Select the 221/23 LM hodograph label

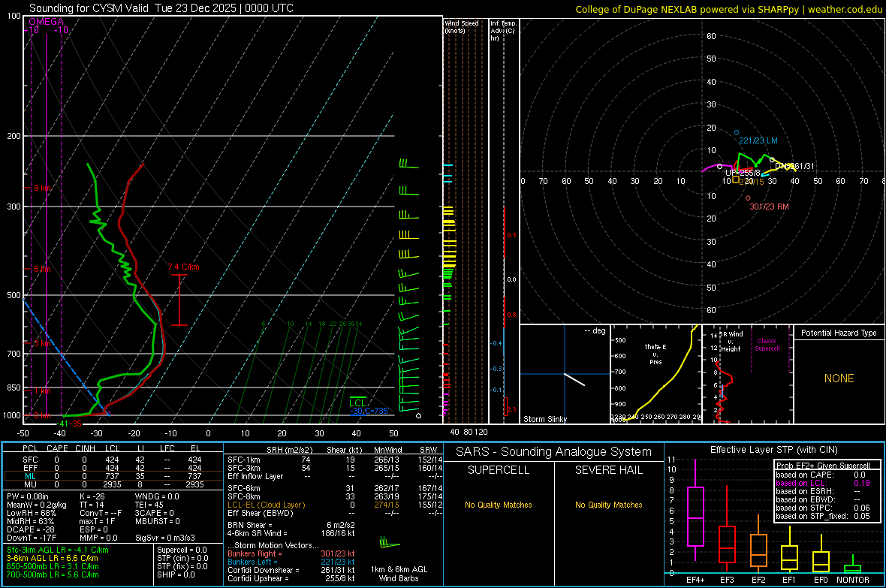[758, 140]
